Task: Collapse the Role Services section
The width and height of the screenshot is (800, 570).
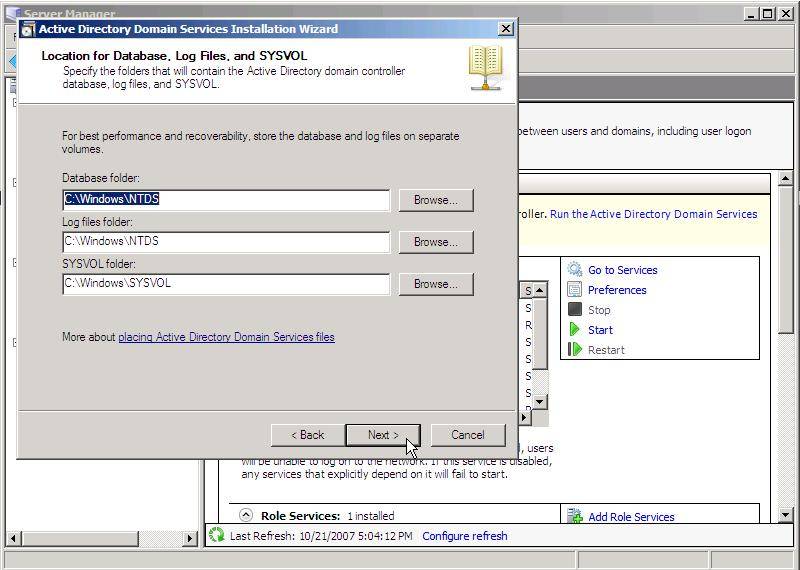Action: click(x=246, y=515)
